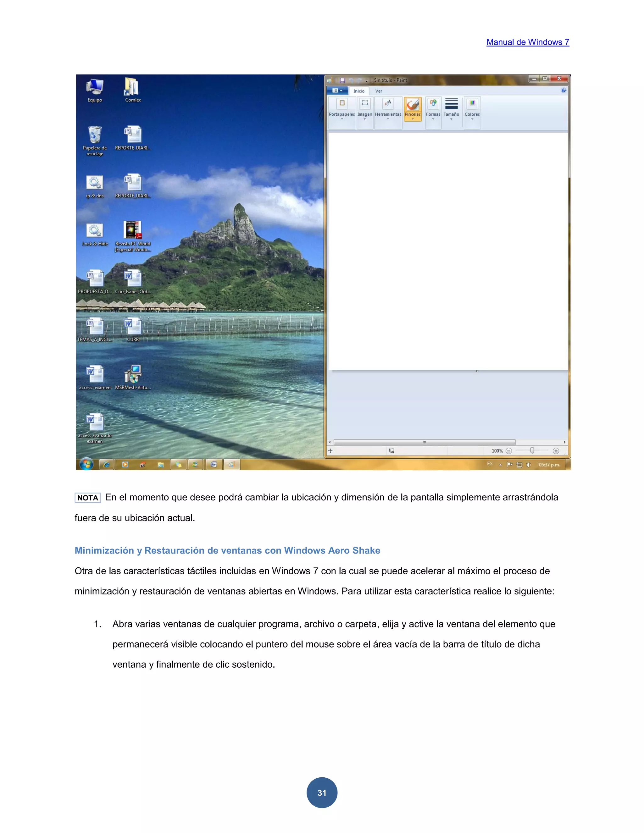Viewport: 644px width, 833px height.
Task: Click the Redo arrow in Paint's title bar
Action: click(359, 80)
